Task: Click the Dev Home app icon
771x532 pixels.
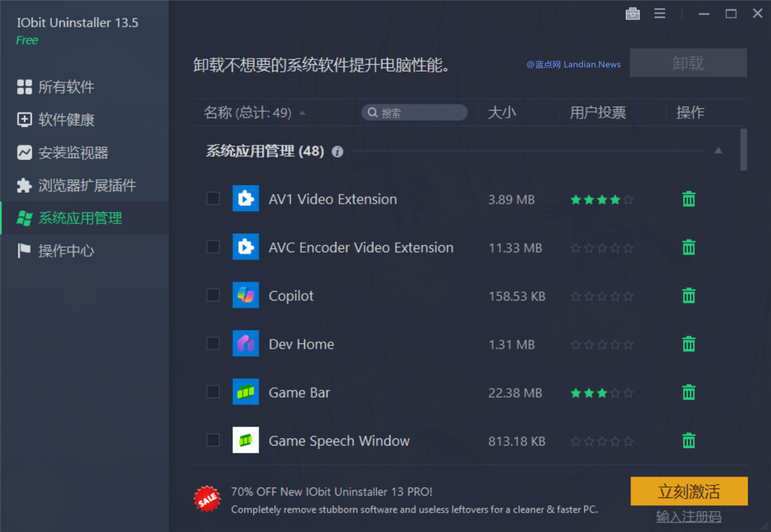Action: pyautogui.click(x=246, y=343)
